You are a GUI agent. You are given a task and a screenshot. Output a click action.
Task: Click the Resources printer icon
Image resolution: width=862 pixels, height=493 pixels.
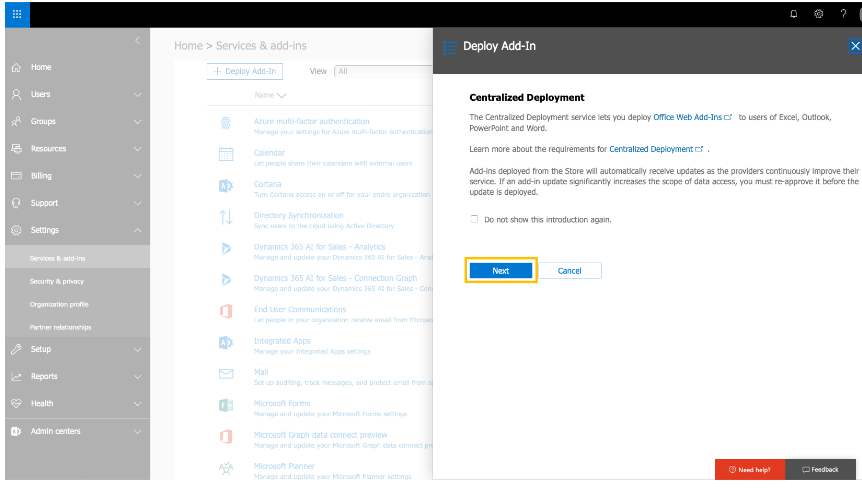pos(16,148)
